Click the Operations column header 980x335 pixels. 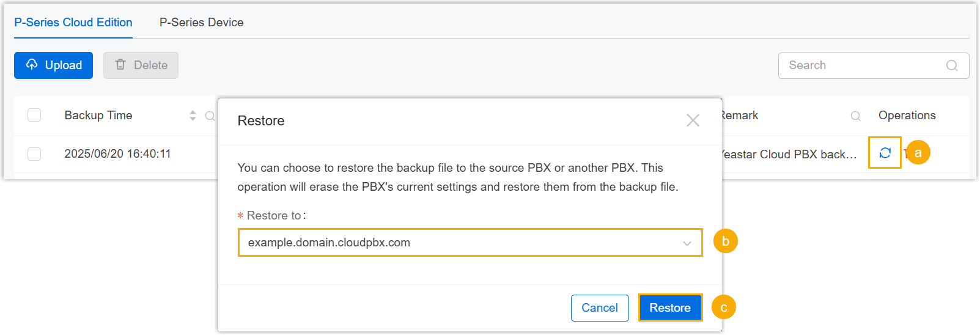907,116
